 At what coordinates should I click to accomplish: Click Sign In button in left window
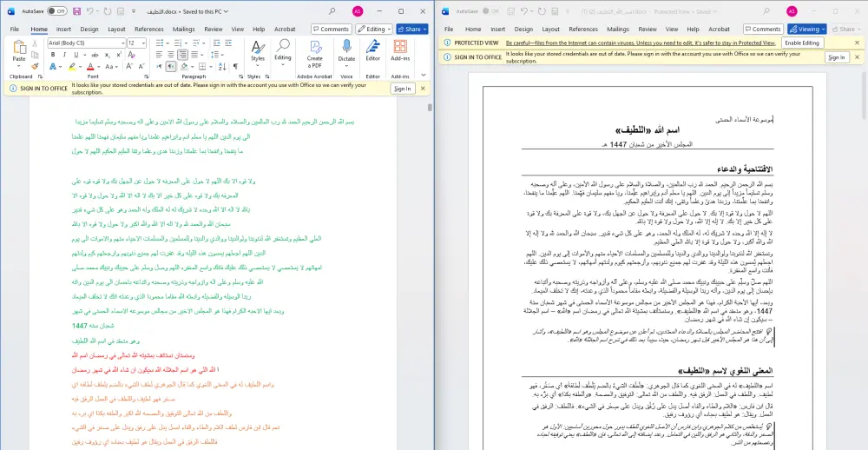point(402,89)
